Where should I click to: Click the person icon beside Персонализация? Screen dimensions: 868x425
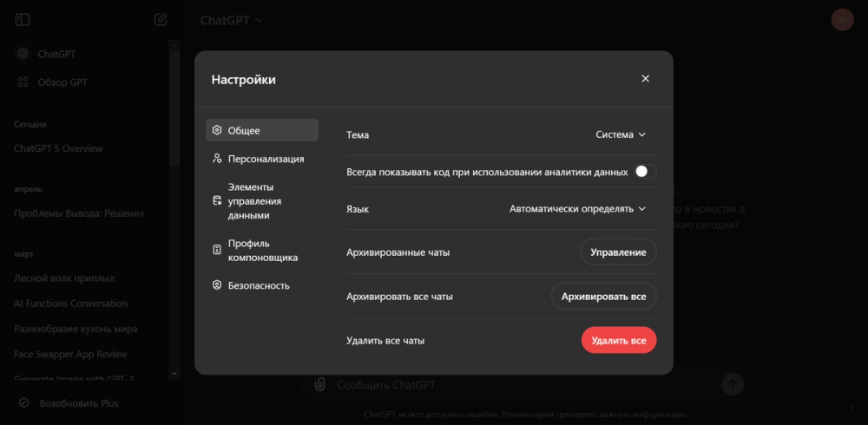coord(217,159)
